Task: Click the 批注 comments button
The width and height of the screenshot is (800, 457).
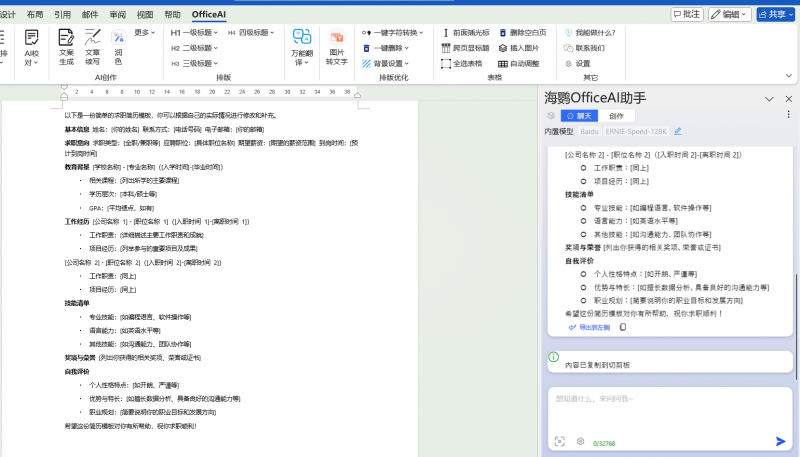Action: (x=687, y=14)
